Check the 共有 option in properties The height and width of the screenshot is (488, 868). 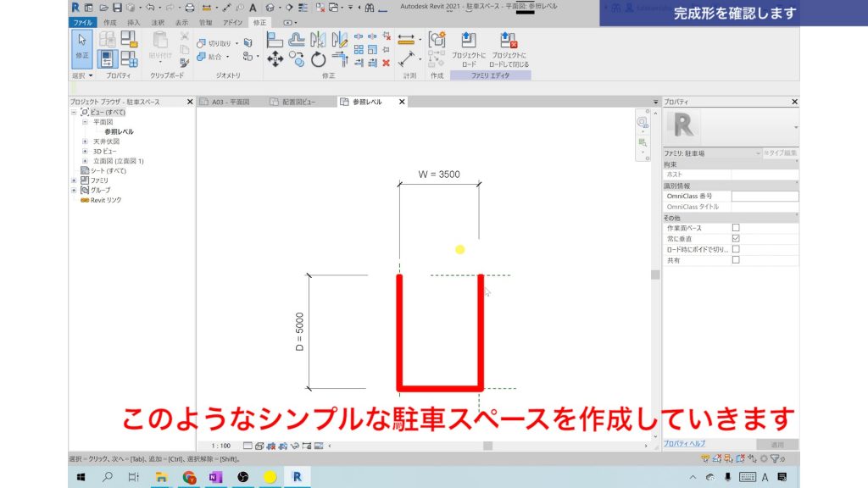pos(737,259)
